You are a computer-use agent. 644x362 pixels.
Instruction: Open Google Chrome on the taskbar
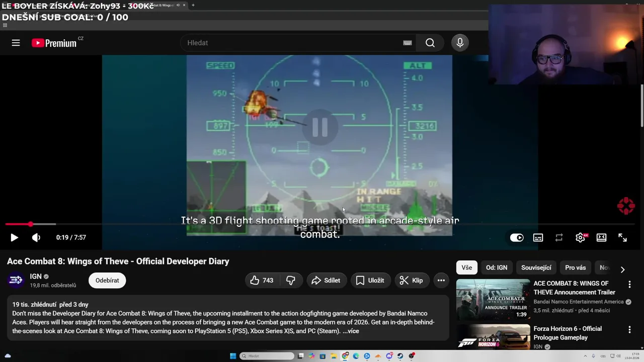coord(345,356)
